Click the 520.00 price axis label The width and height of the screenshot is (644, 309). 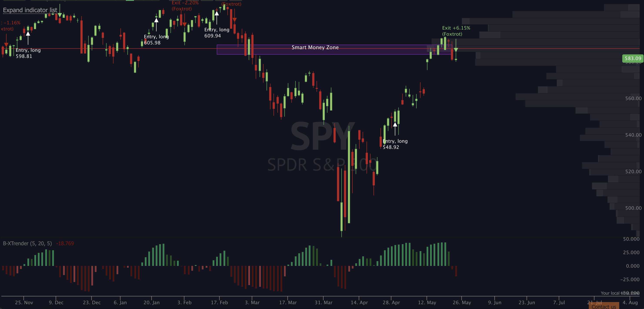(x=633, y=171)
